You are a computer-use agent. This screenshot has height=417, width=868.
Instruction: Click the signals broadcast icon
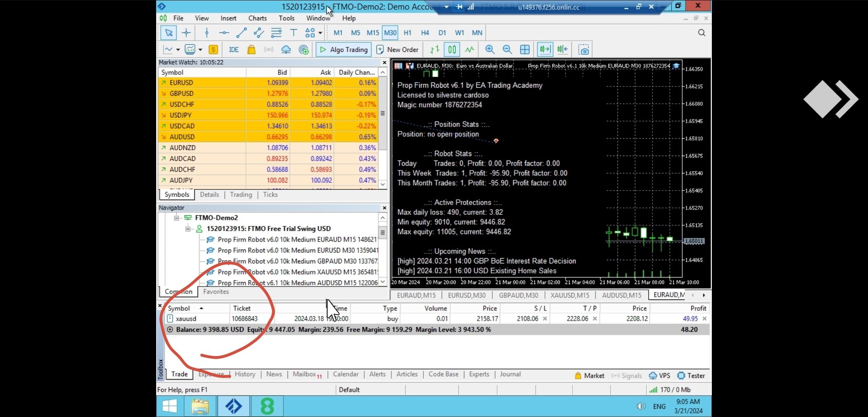[x=269, y=50]
